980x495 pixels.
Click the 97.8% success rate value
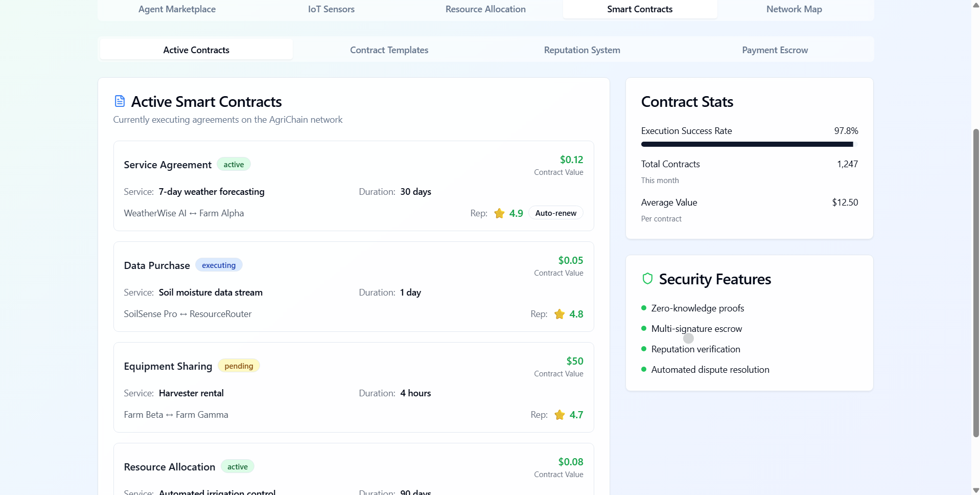tap(846, 131)
